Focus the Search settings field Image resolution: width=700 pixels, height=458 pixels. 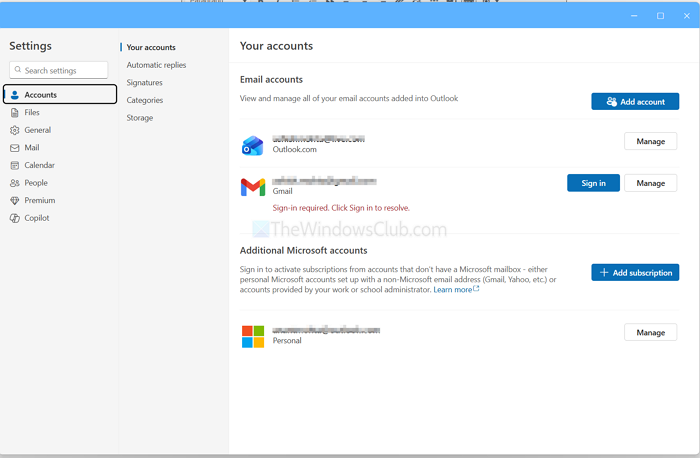58,70
